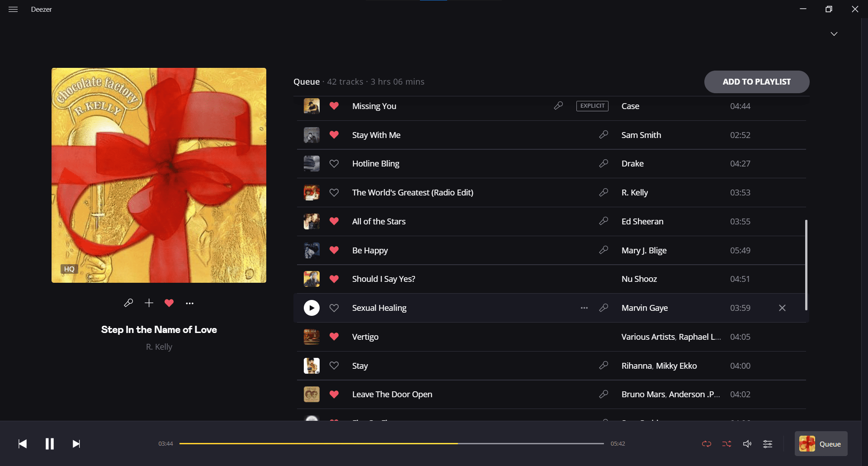Open the Ed Sheeran artist link

pos(642,222)
